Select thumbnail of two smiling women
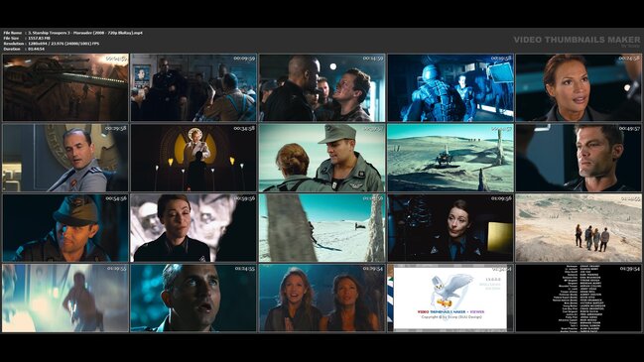644x362 pixels. click(322, 298)
